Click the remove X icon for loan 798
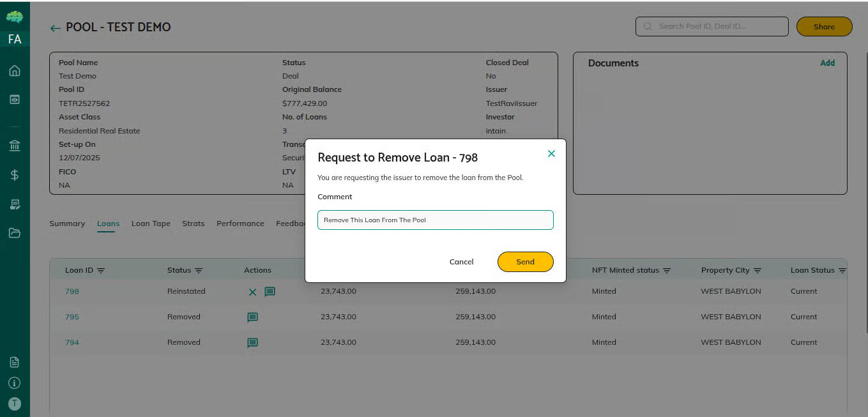 [252, 292]
